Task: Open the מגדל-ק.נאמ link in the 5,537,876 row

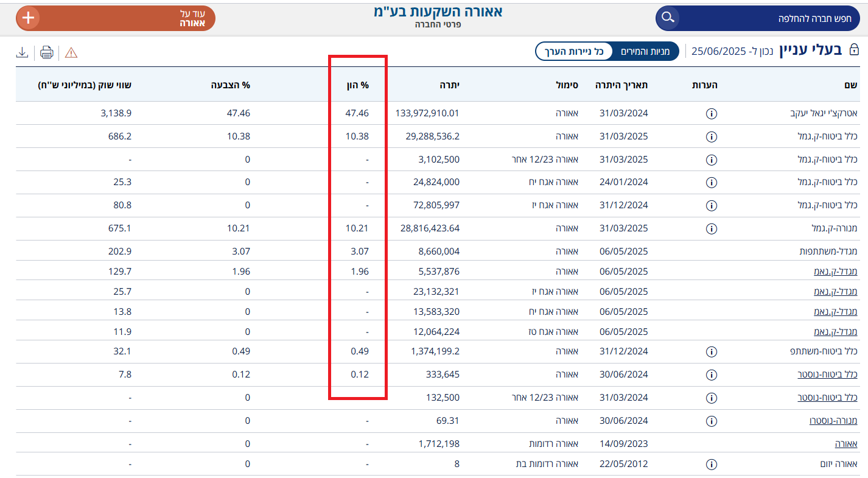Action: 836,272
